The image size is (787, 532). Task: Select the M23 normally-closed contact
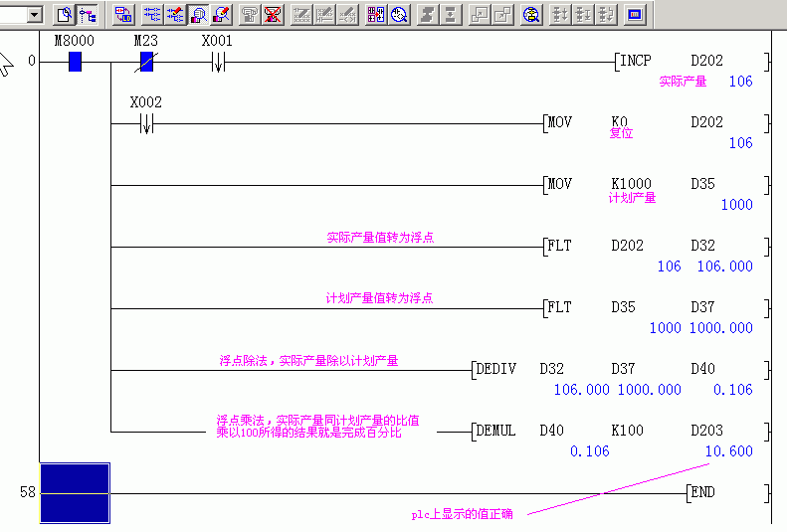point(146,63)
